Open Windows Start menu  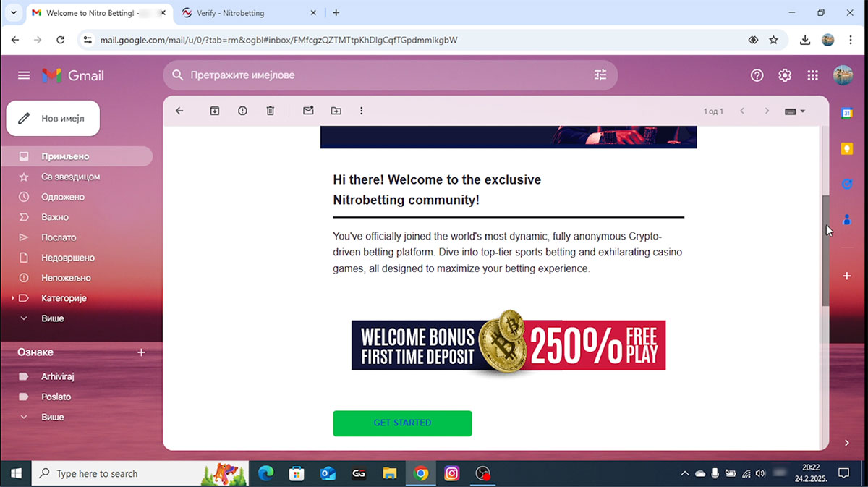(16, 473)
